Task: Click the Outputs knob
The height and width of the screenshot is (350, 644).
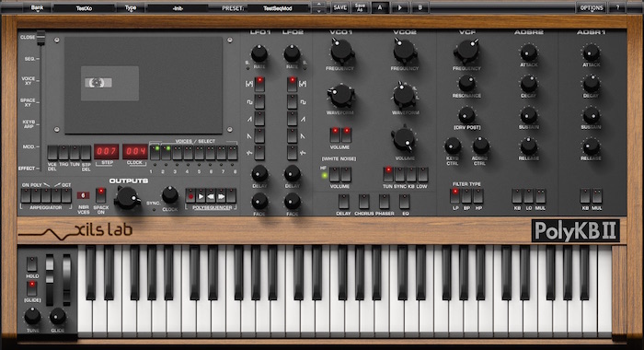Action: point(126,197)
